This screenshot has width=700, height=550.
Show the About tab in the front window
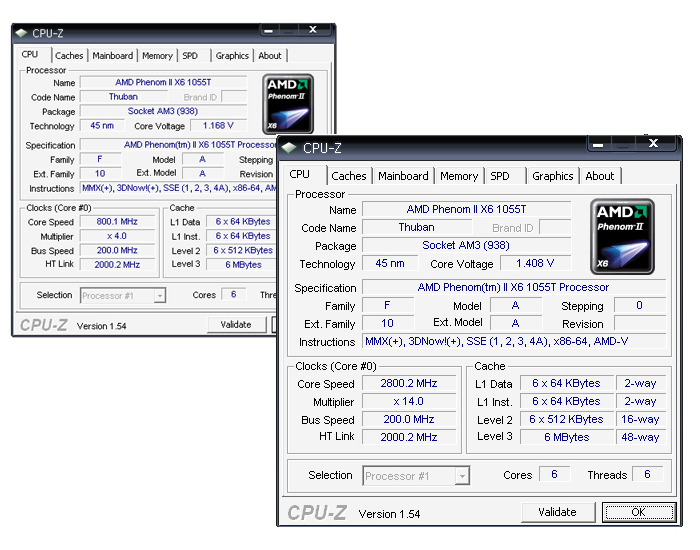tap(600, 176)
